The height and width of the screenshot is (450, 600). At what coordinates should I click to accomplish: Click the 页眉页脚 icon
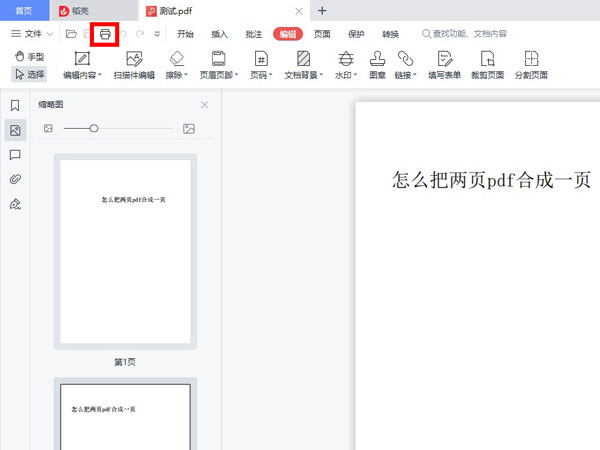218,59
